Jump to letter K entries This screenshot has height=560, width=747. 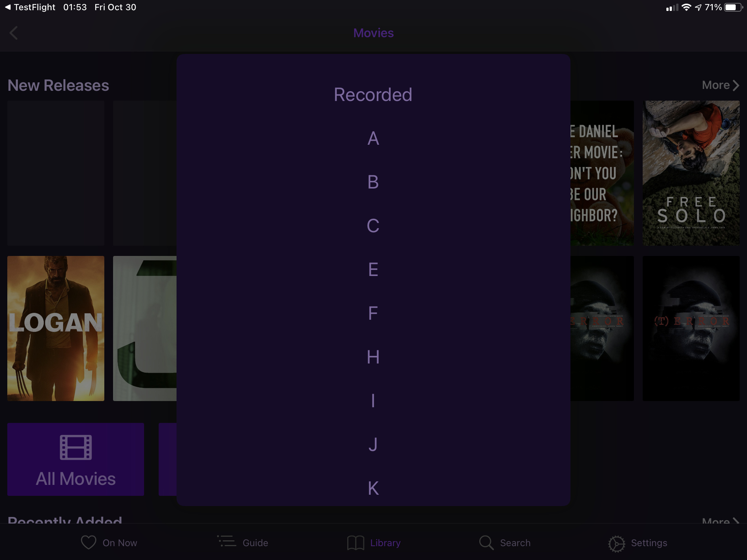point(373,488)
